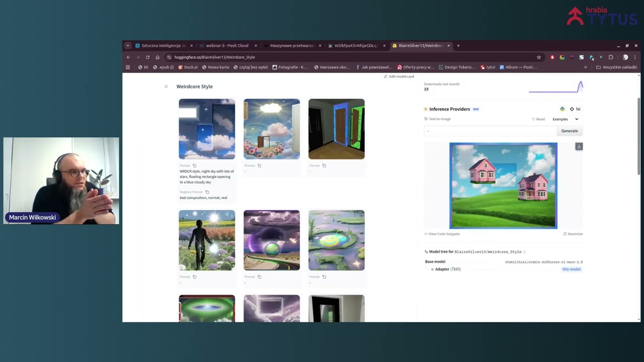Open night sky floating rectangle thumbnail

[x=207, y=129]
